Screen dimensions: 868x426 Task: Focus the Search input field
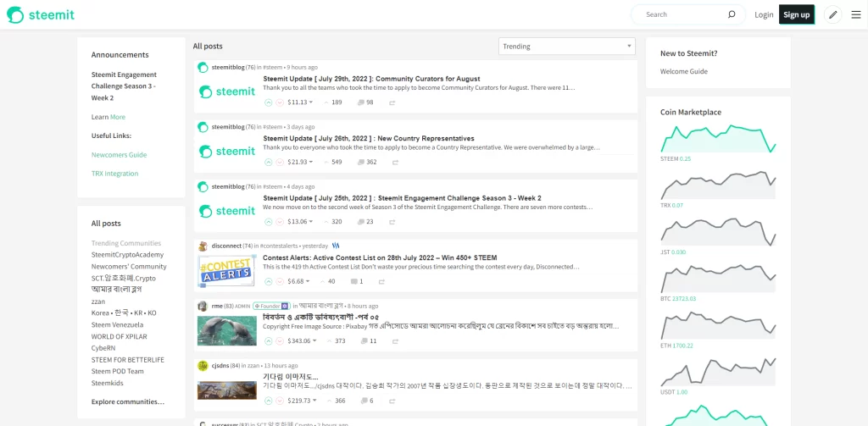coord(684,14)
